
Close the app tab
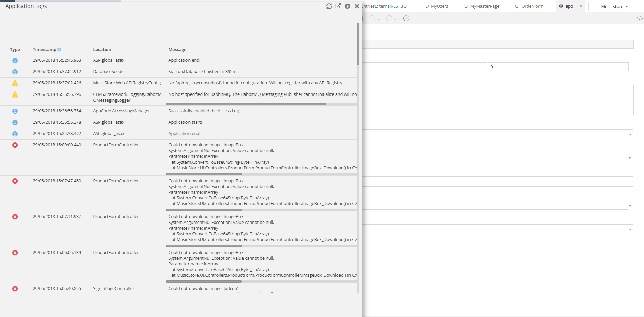pyautogui.click(x=581, y=6)
